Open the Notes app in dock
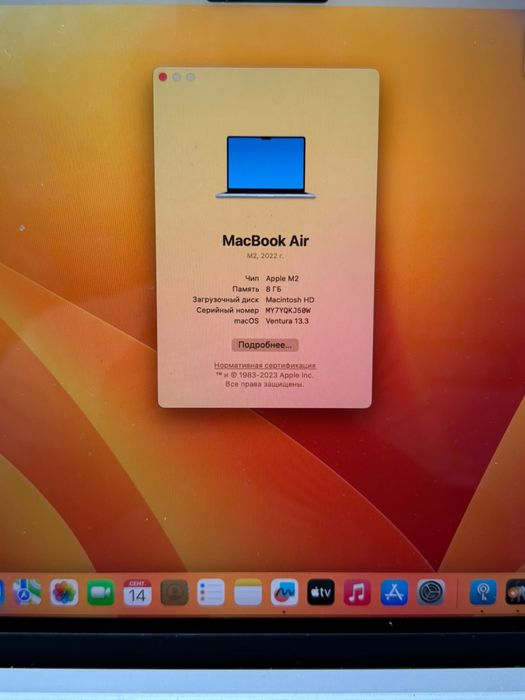Screen dimensions: 525x700 tap(248, 592)
